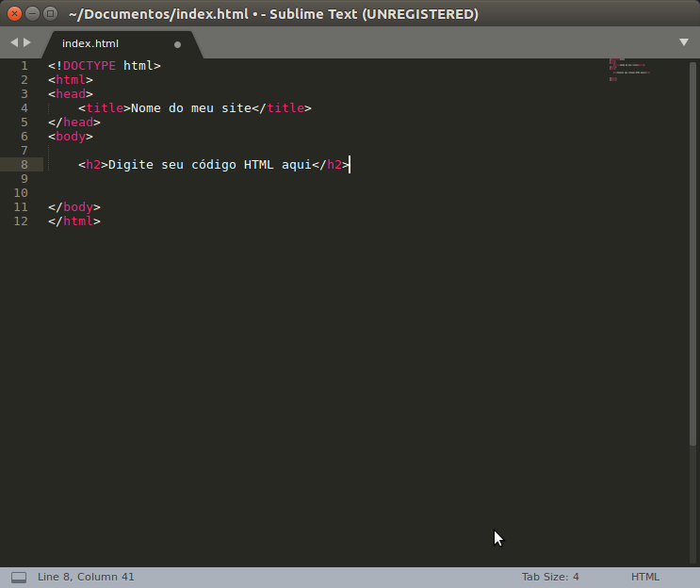The image size is (700, 588).
Task: Open the HTML syntax selector
Action: tap(645, 577)
